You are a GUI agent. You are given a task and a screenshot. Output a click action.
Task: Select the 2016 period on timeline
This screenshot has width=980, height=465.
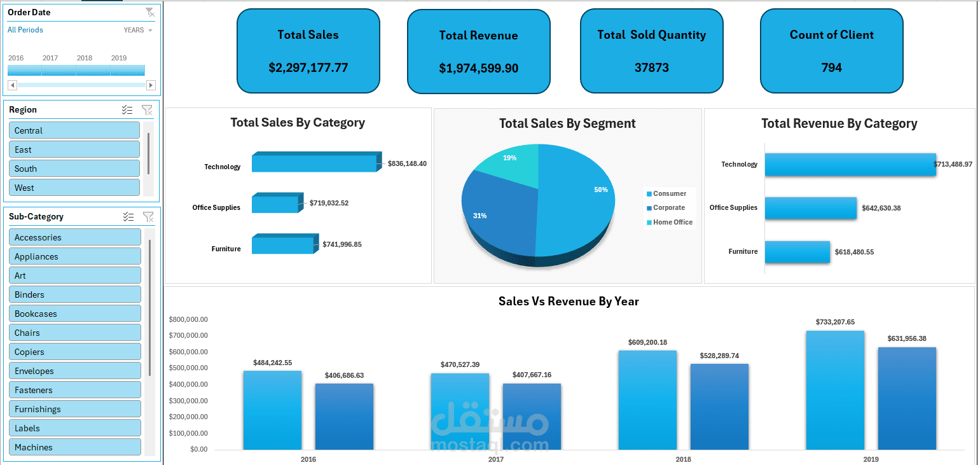click(x=25, y=70)
